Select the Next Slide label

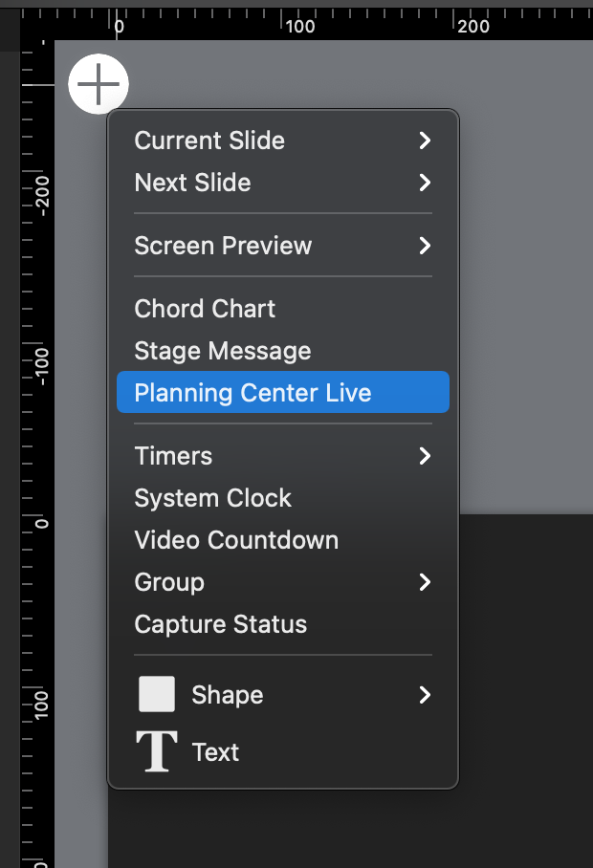click(x=192, y=183)
